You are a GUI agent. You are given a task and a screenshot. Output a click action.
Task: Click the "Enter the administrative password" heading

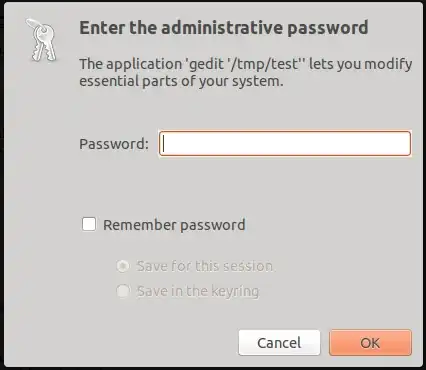pyautogui.click(x=224, y=28)
